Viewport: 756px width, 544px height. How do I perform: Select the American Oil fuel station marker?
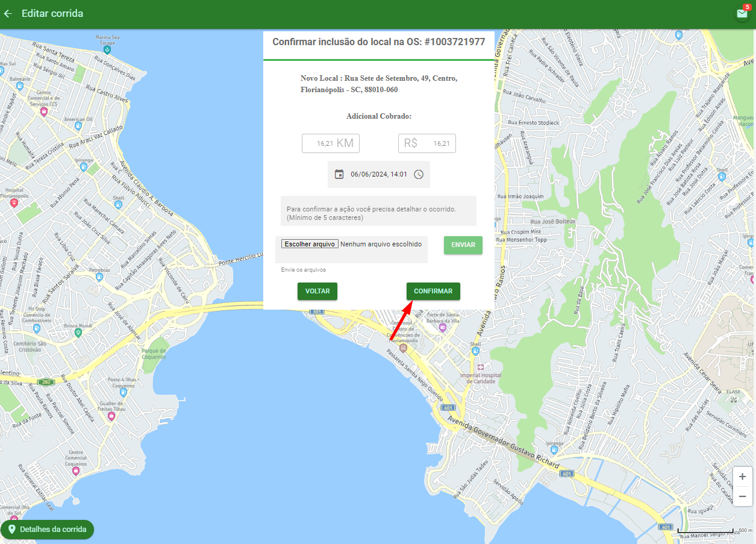(x=77, y=127)
